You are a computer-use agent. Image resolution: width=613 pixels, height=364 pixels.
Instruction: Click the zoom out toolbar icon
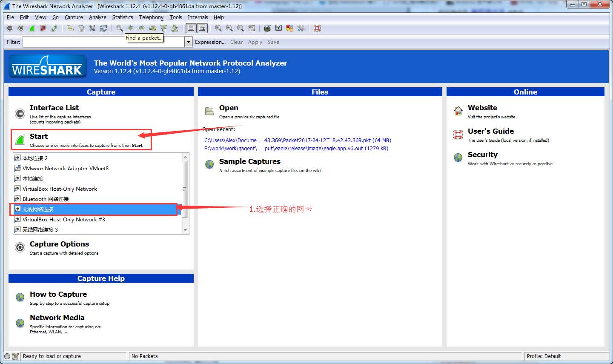(x=229, y=28)
